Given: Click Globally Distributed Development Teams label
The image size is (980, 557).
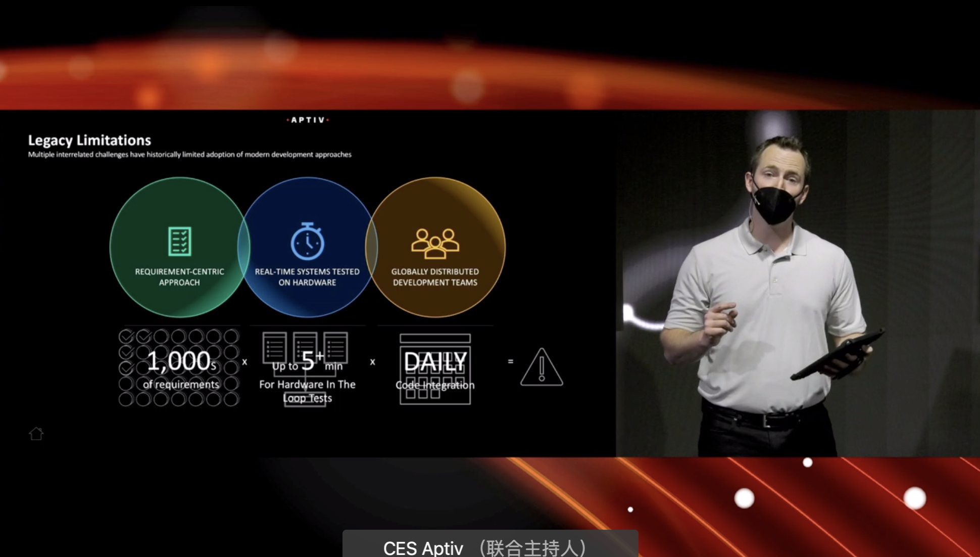Looking at the screenshot, I should pyautogui.click(x=435, y=277).
